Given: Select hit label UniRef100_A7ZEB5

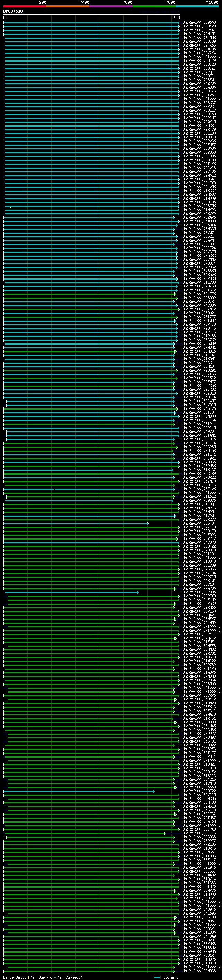Looking at the screenshot, I should point(199,844).
